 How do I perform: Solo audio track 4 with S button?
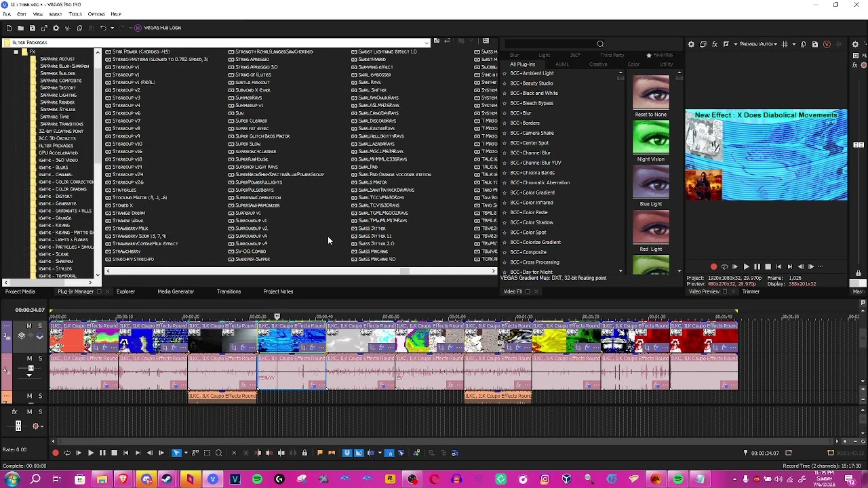click(40, 359)
